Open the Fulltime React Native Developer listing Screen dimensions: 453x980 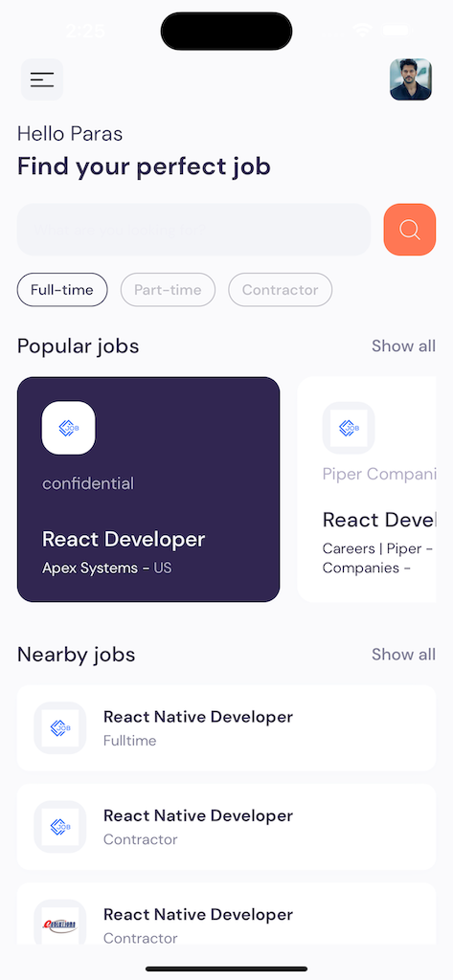click(226, 728)
